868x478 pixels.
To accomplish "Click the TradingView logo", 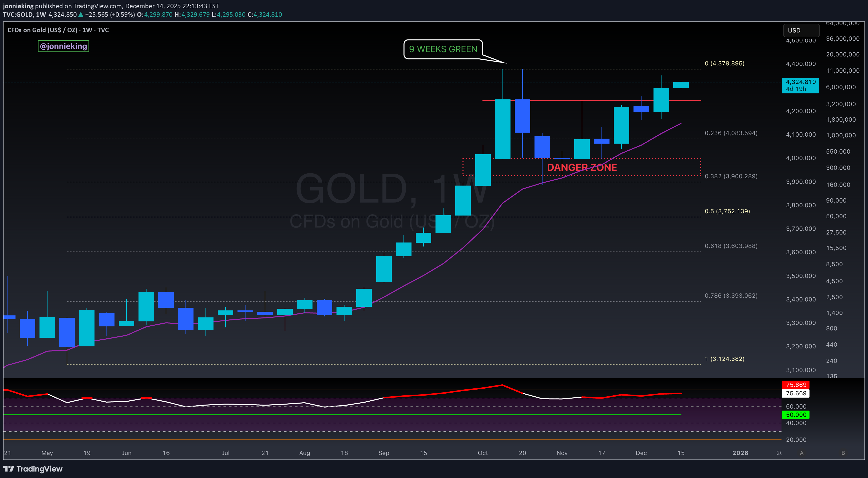I will tap(33, 469).
